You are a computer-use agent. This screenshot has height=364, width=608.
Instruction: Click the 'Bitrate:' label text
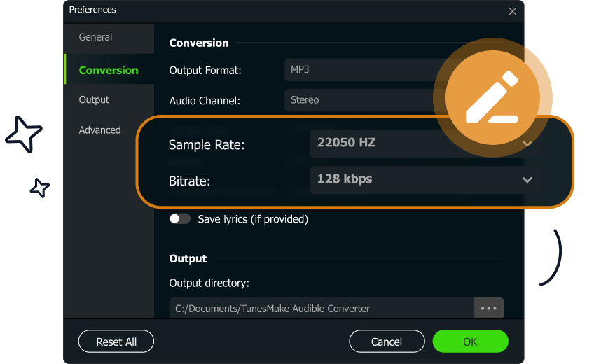click(189, 181)
